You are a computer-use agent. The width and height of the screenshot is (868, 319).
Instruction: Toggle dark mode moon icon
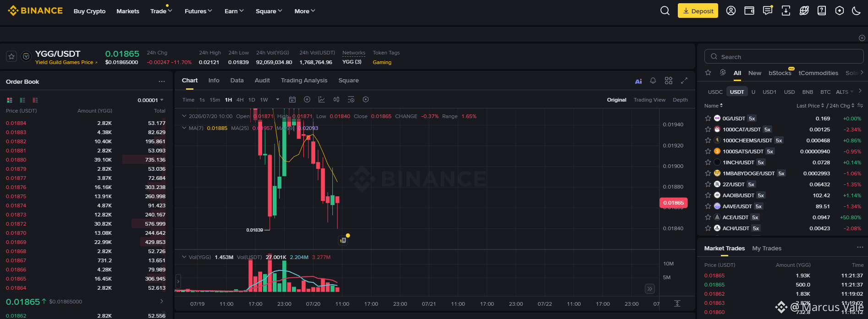click(856, 11)
